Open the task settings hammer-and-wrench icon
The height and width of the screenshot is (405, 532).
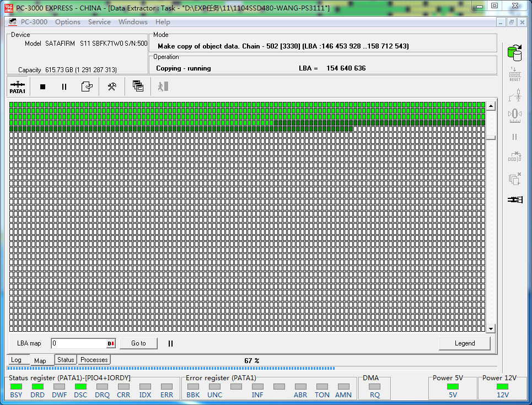pyautogui.click(x=112, y=87)
